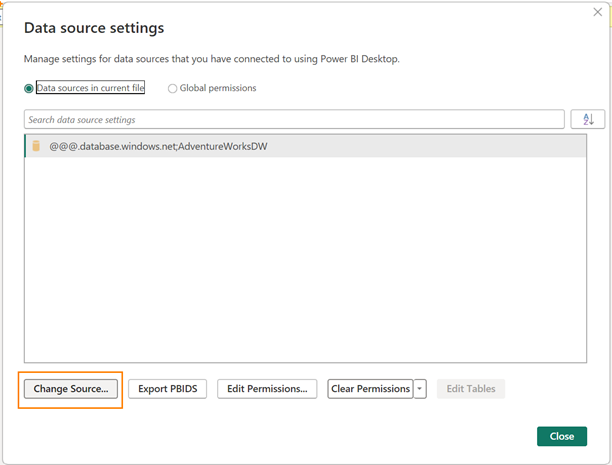
Task: Select the database.windows.net AdventureWorksDW entry
Action: [158, 146]
